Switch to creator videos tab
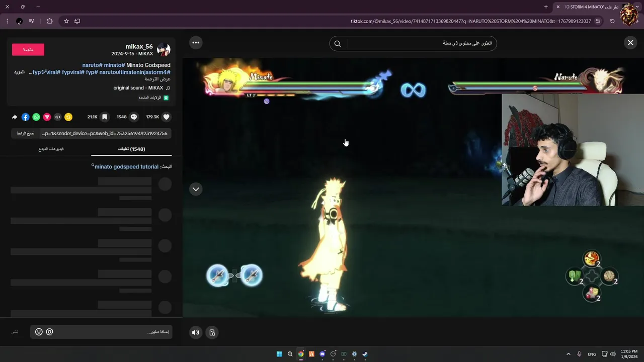The width and height of the screenshot is (644, 362). (51, 149)
